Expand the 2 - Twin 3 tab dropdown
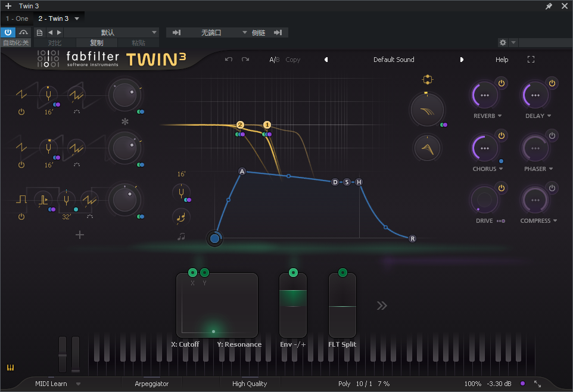This screenshot has width=573, height=392. (x=77, y=18)
